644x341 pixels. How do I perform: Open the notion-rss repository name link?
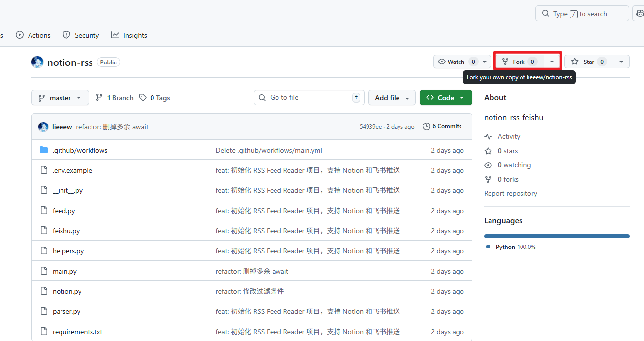(x=70, y=62)
